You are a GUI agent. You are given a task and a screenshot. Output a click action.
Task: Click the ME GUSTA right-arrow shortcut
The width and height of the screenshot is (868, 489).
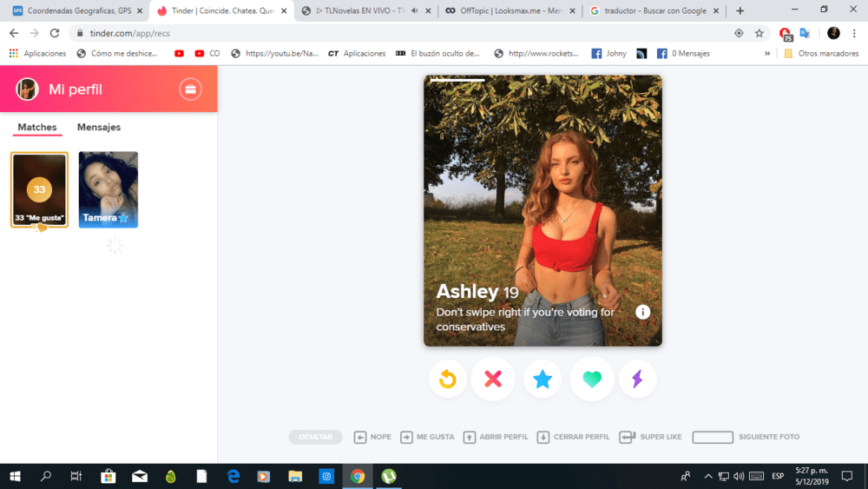tap(427, 437)
